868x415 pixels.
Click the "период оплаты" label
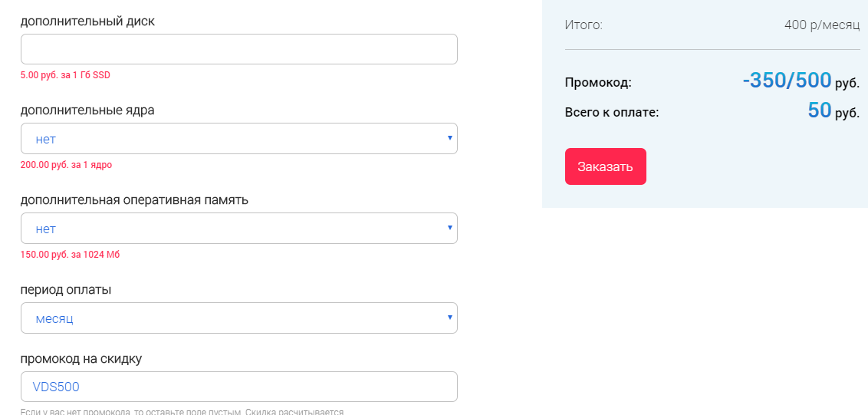(x=66, y=290)
